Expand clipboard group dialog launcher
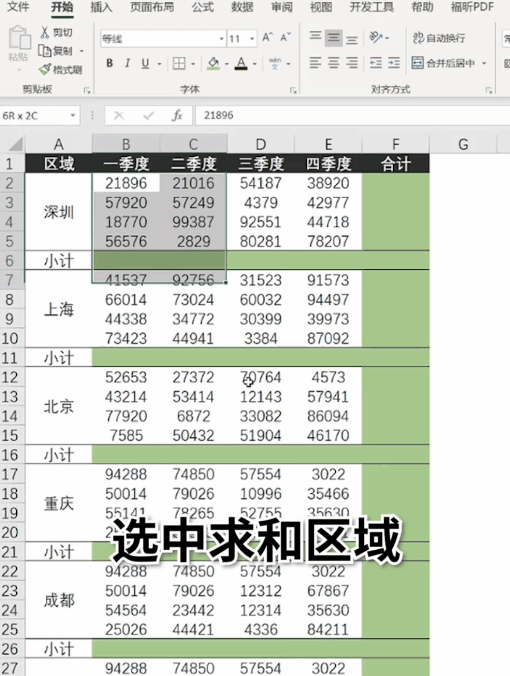This screenshot has height=676, width=510. click(87, 90)
